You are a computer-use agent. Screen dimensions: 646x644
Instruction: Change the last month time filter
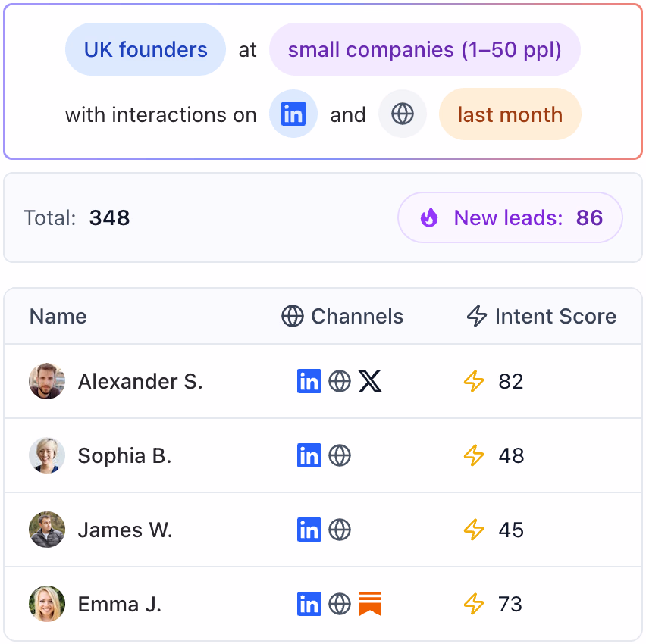[x=510, y=115]
